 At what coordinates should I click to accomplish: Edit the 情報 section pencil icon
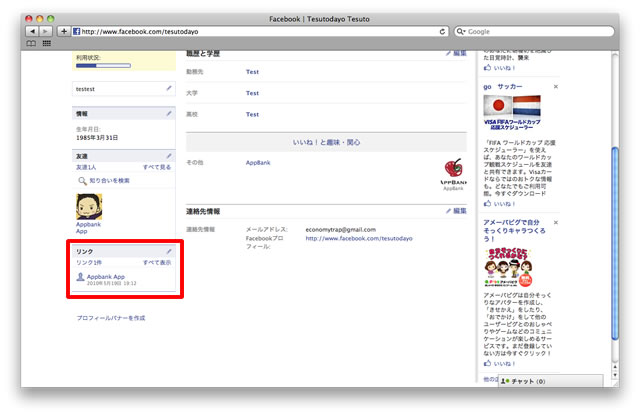(x=169, y=113)
